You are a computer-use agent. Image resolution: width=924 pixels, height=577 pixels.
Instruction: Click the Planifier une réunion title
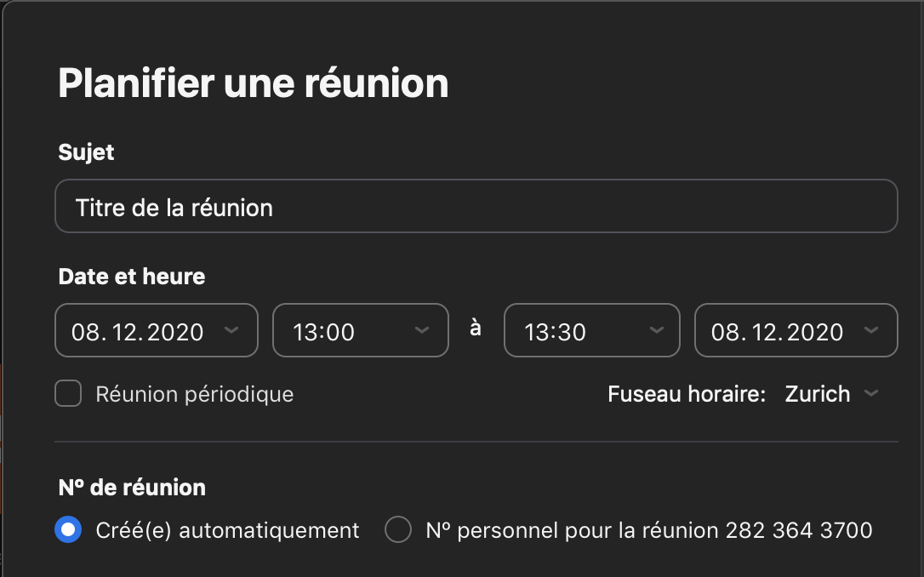click(x=253, y=83)
